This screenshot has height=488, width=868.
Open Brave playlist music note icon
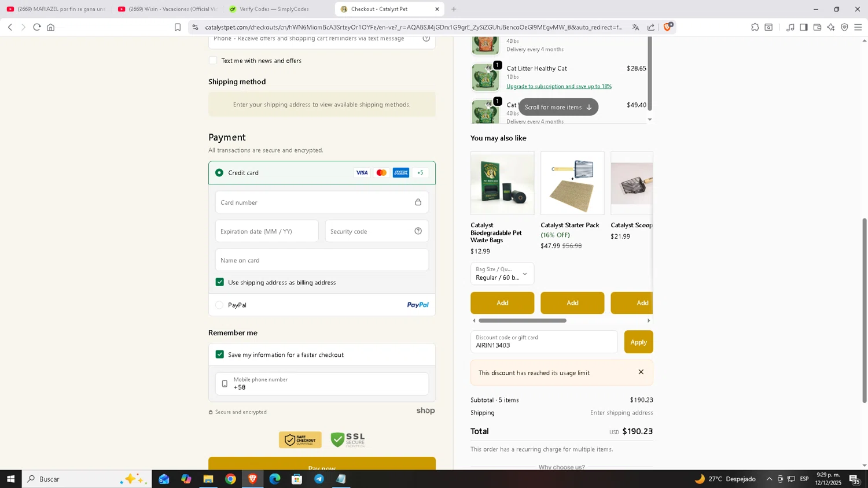pyautogui.click(x=790, y=27)
